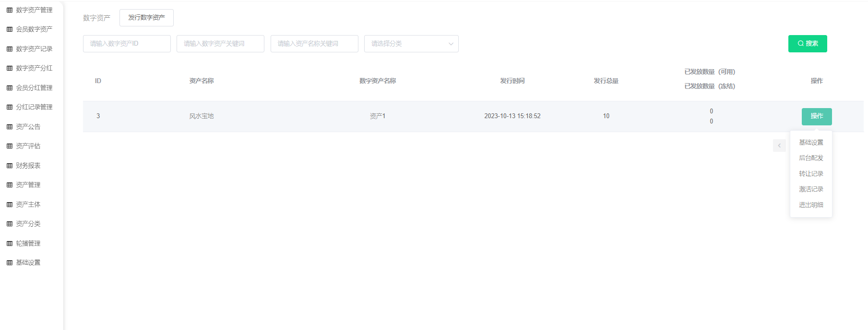Image resolution: width=868 pixels, height=330 pixels.
Task: Choose 后台配发 in the dropdown menu
Action: (811, 158)
